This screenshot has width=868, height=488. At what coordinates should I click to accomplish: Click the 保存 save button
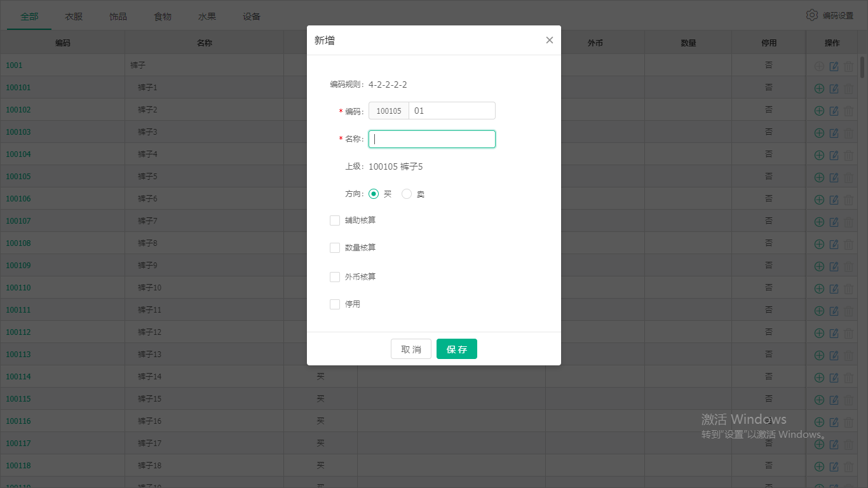click(x=456, y=348)
